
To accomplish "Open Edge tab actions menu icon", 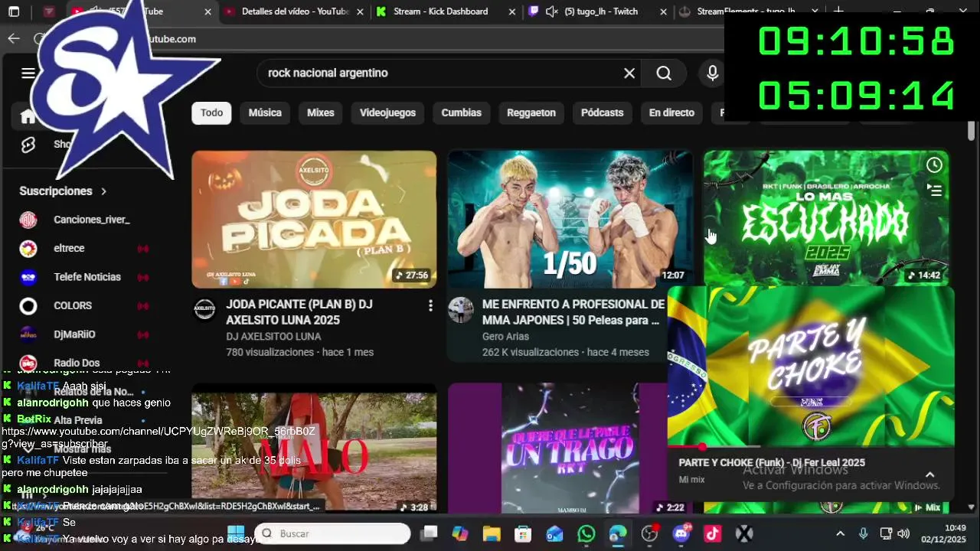I will 14,11.
